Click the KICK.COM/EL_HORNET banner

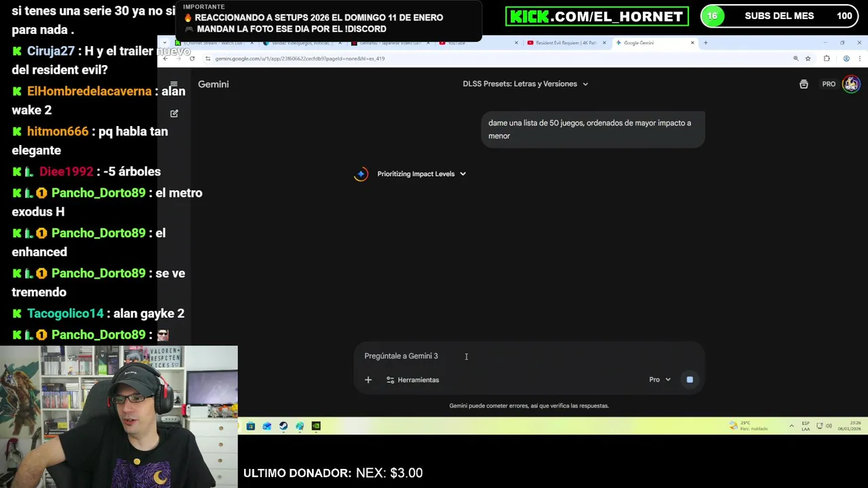point(597,16)
